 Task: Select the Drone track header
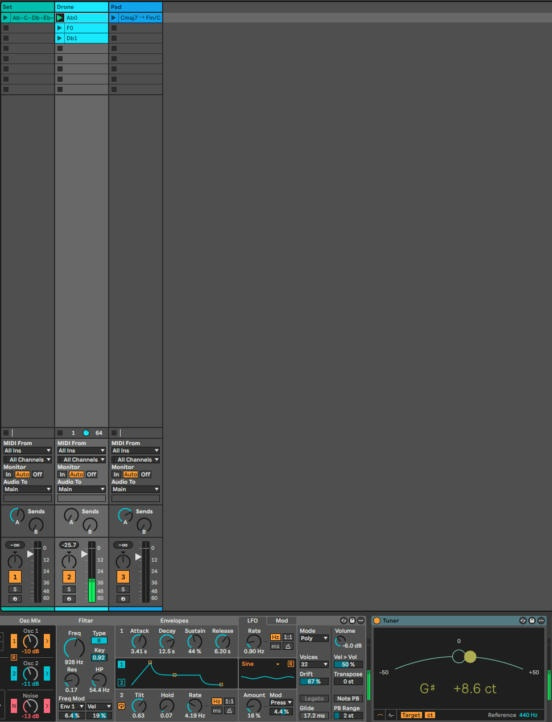pos(81,7)
